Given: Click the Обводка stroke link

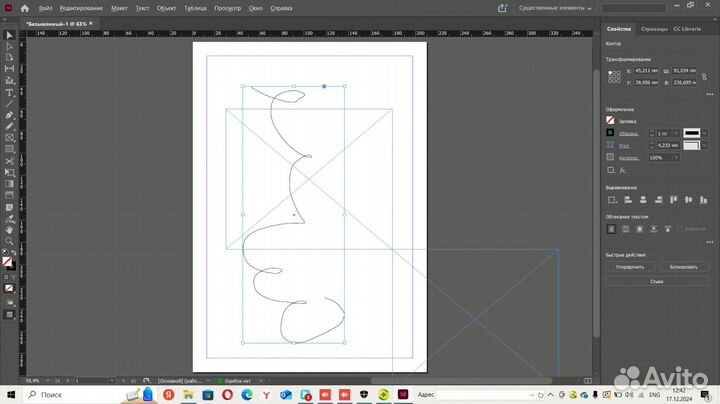Looking at the screenshot, I should point(628,134).
